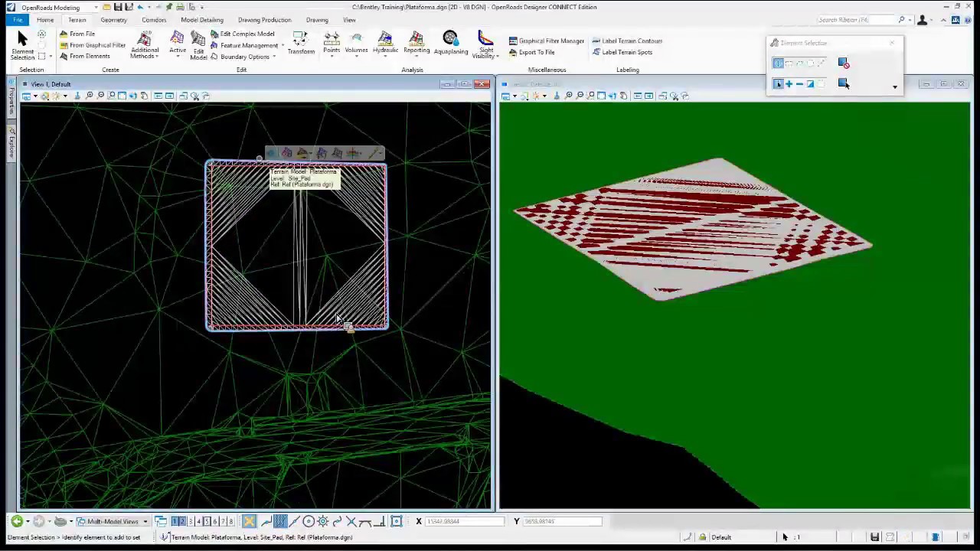The image size is (980, 551).
Task: Select the Center snap mode icon
Action: pyautogui.click(x=309, y=521)
